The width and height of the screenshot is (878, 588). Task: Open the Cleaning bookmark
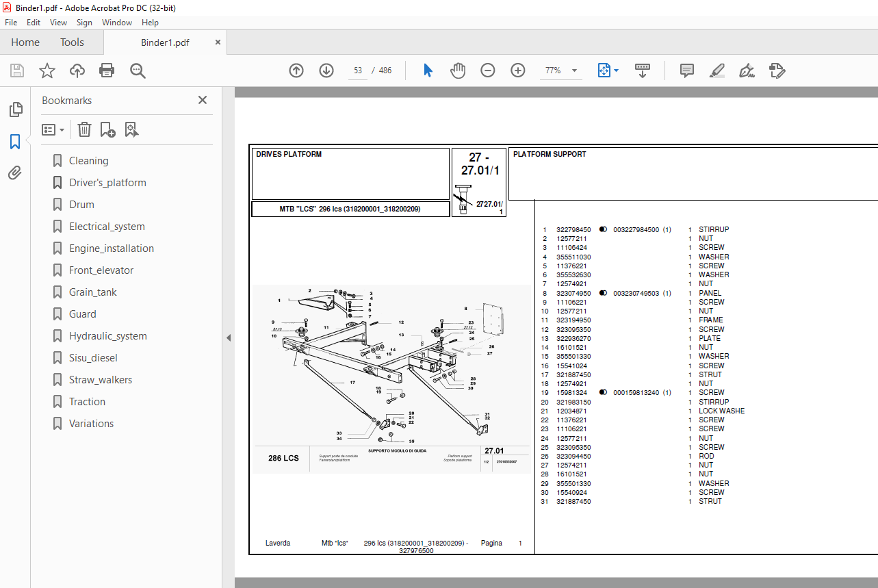tap(88, 161)
